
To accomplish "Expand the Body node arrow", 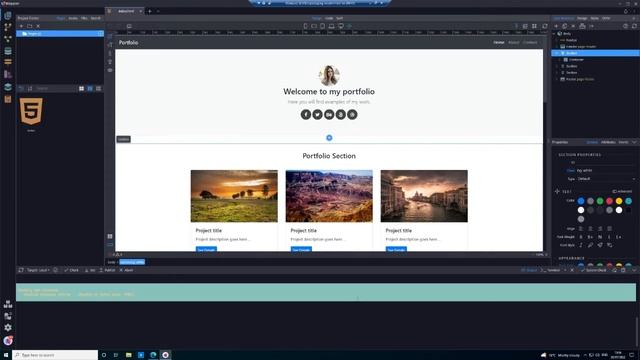I will (x=554, y=33).
